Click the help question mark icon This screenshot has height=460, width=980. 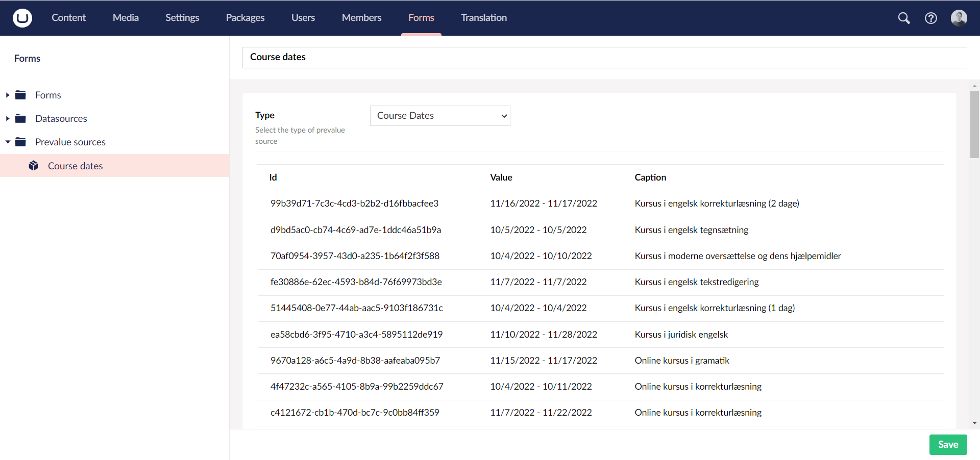coord(931,18)
